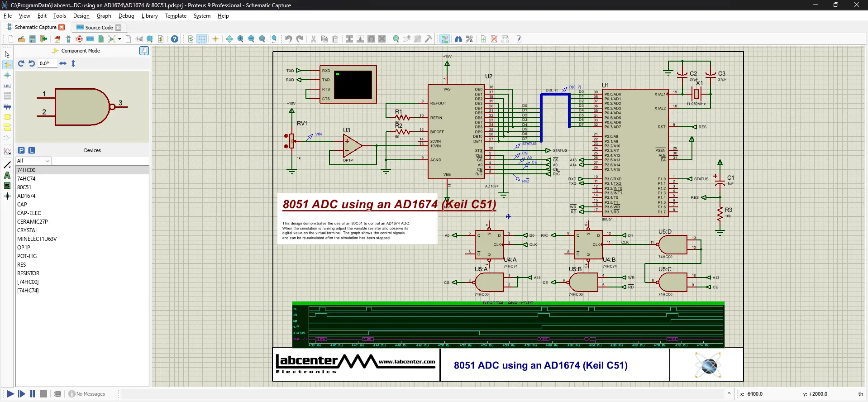The width and height of the screenshot is (868, 402).
Task: Open the device category All dropdown
Action: [33, 161]
